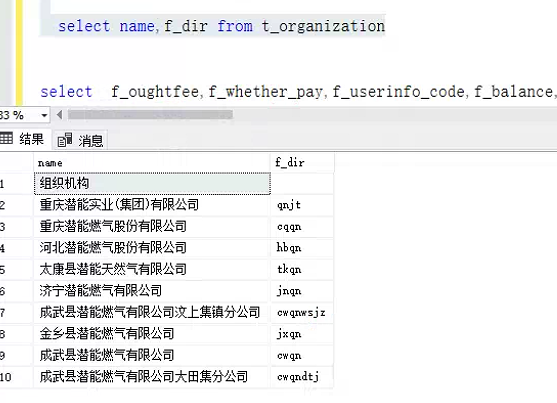This screenshot has height=403, width=557.
Task: Click the results grid icon on 结果 tab
Action: click(6, 138)
